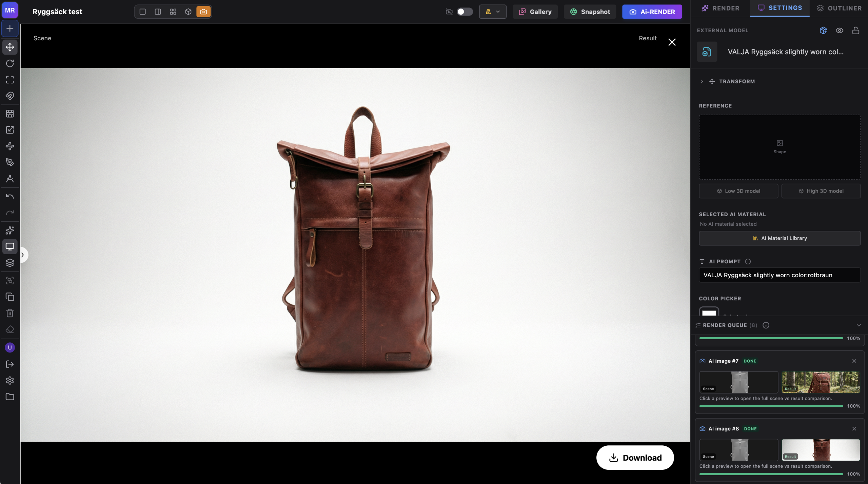This screenshot has height=484, width=868.
Task: Open AI image #7 result thumbnail
Action: click(821, 382)
